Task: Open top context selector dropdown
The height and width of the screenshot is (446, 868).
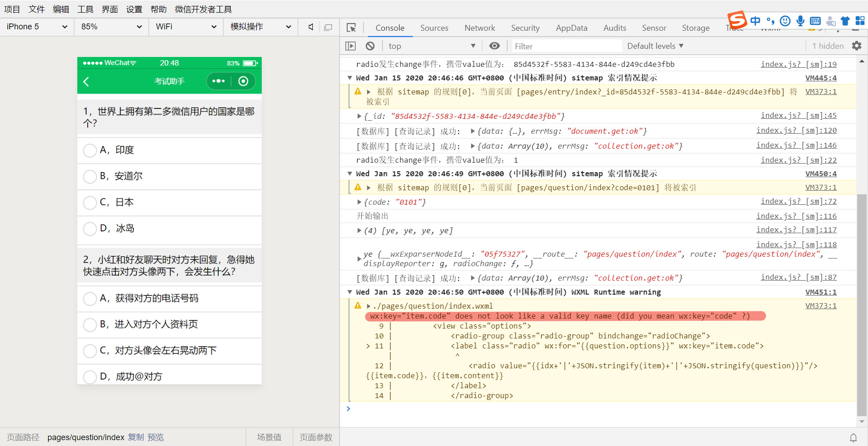Action: [432, 46]
